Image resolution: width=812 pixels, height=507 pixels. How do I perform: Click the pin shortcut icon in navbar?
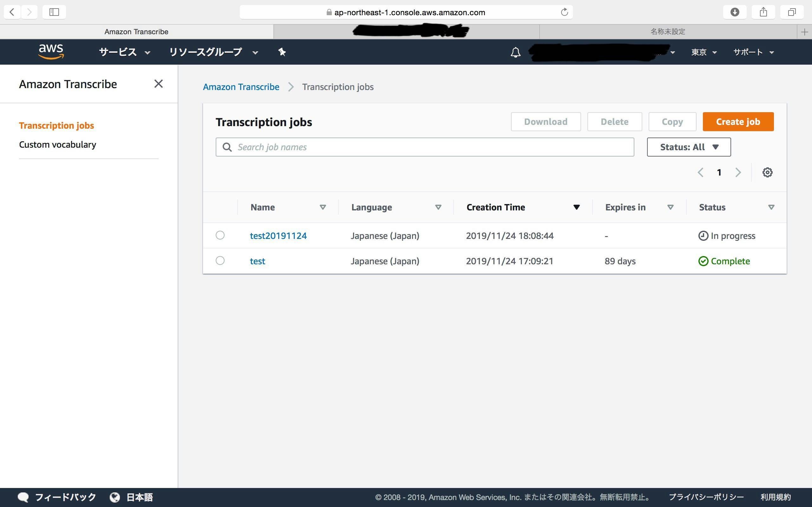click(282, 52)
